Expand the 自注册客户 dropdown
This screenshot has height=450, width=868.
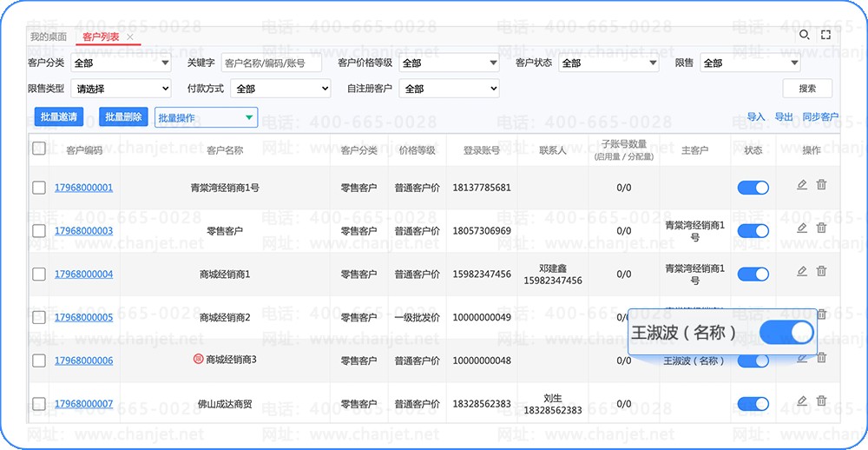(x=449, y=89)
